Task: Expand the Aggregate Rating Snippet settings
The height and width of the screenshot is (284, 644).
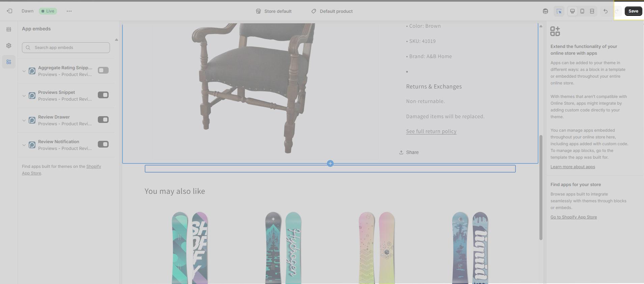Action: click(x=24, y=71)
